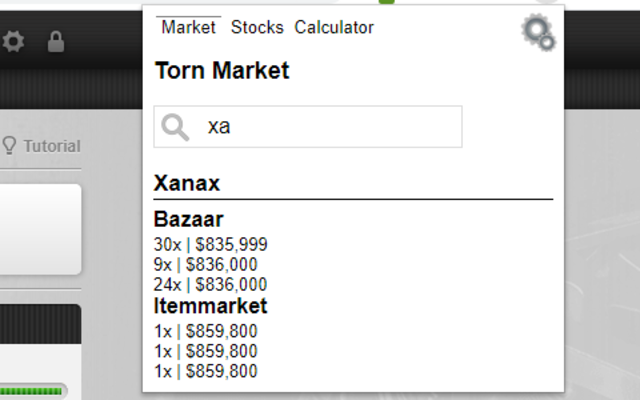The image size is (640, 400).
Task: Open the settings gears icon in popup
Action: 538,33
